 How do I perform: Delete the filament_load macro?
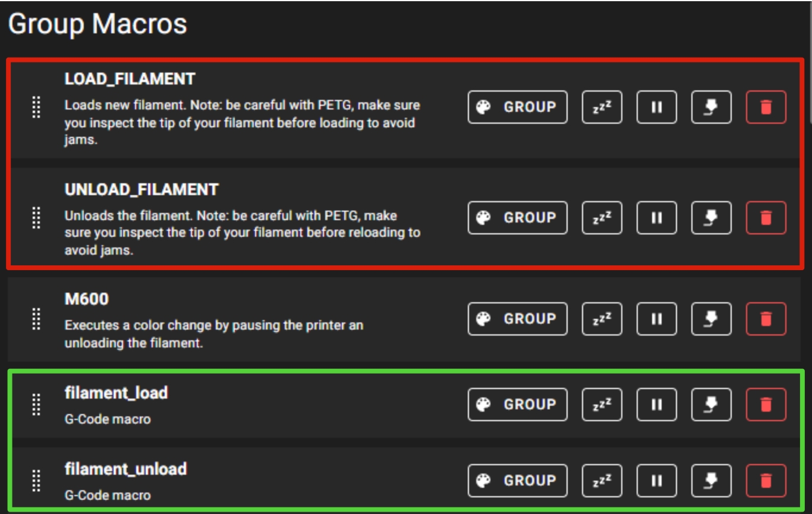(766, 405)
